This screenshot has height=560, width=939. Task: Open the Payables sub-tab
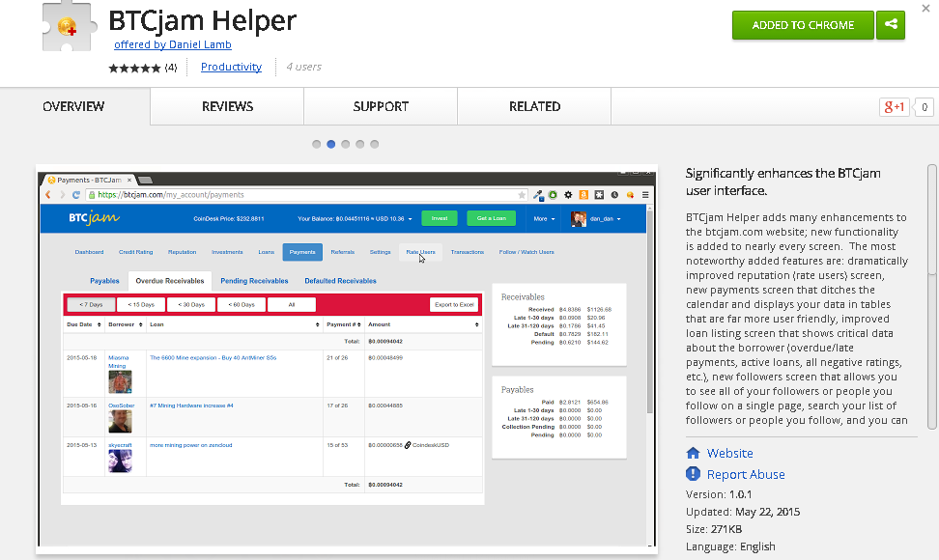(104, 281)
